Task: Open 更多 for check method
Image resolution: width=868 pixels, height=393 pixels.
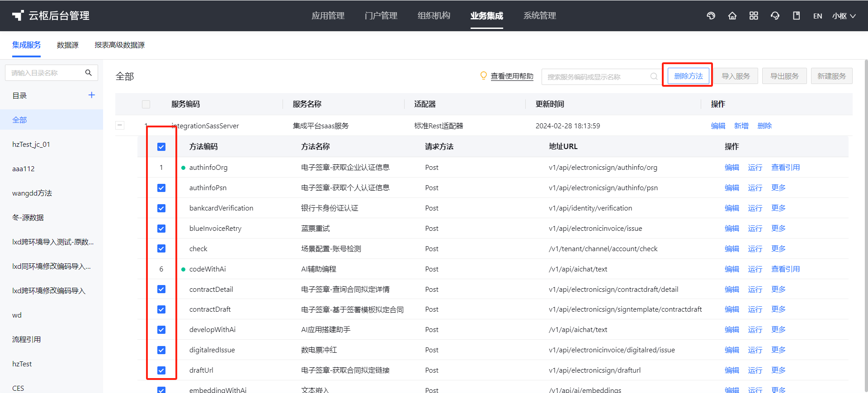Action: [x=778, y=249]
